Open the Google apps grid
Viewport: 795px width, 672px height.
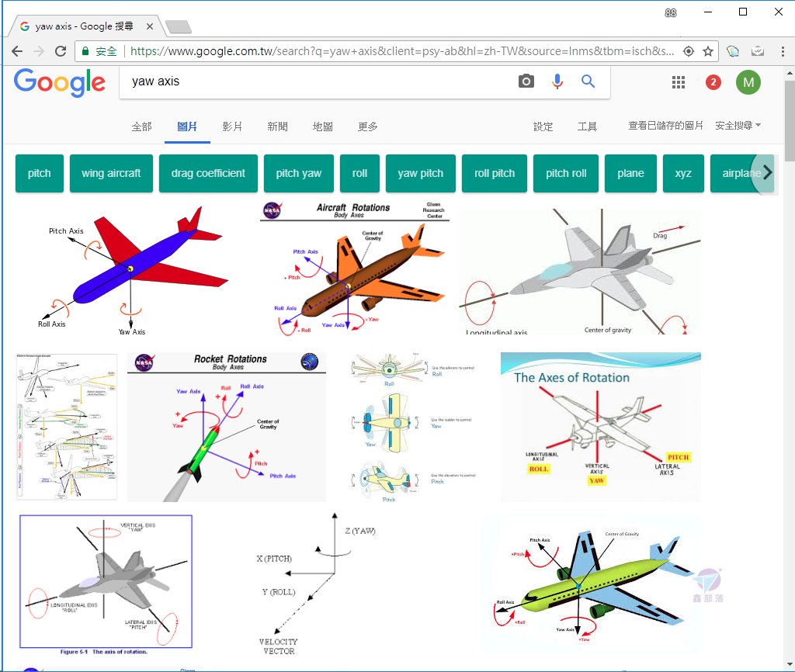(x=679, y=82)
